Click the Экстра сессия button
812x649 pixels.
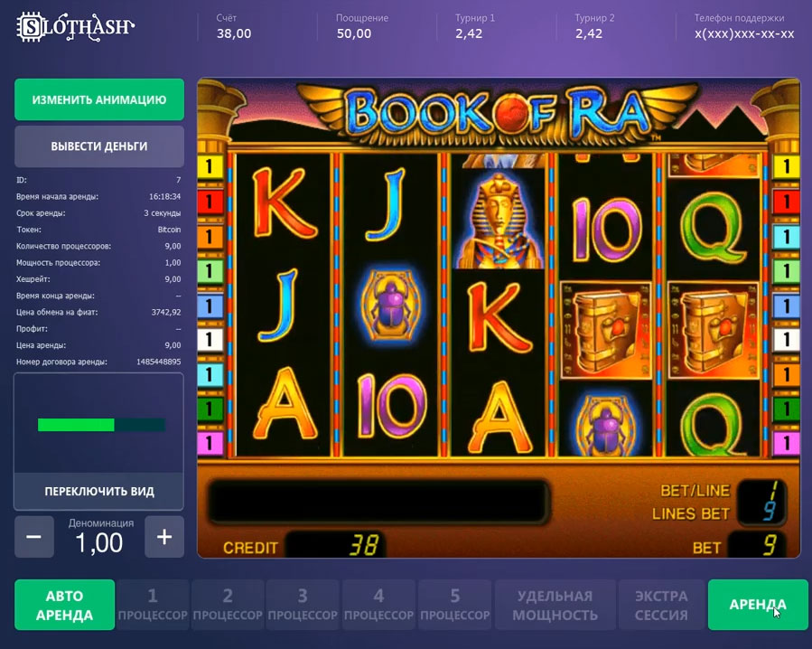[x=661, y=605]
